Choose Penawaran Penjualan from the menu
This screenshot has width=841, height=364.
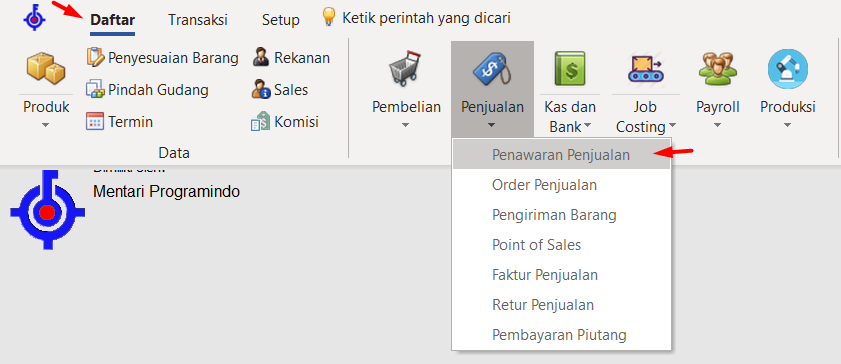[x=561, y=154]
